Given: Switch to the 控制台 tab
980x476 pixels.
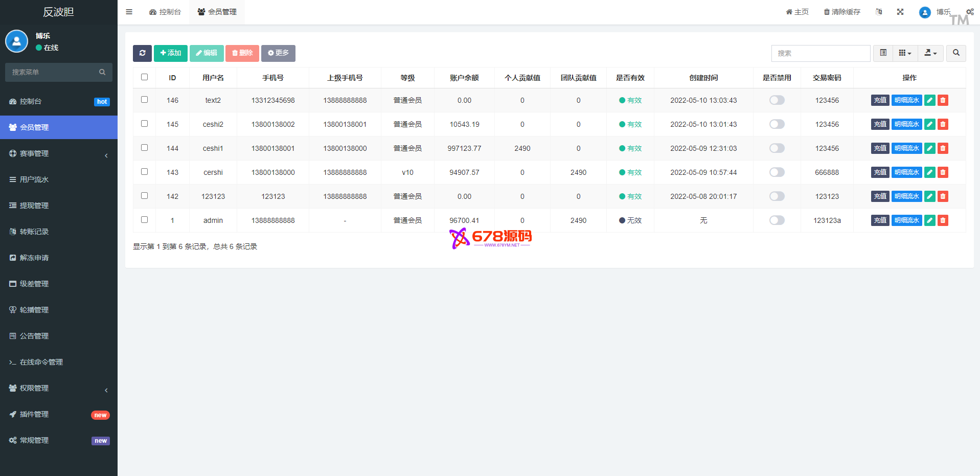Looking at the screenshot, I should (x=165, y=12).
